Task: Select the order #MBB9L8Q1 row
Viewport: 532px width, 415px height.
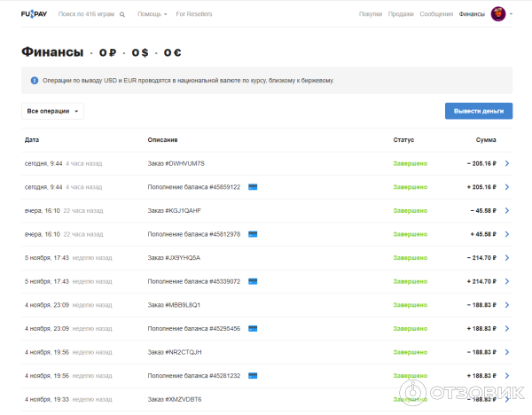Action: [x=266, y=305]
